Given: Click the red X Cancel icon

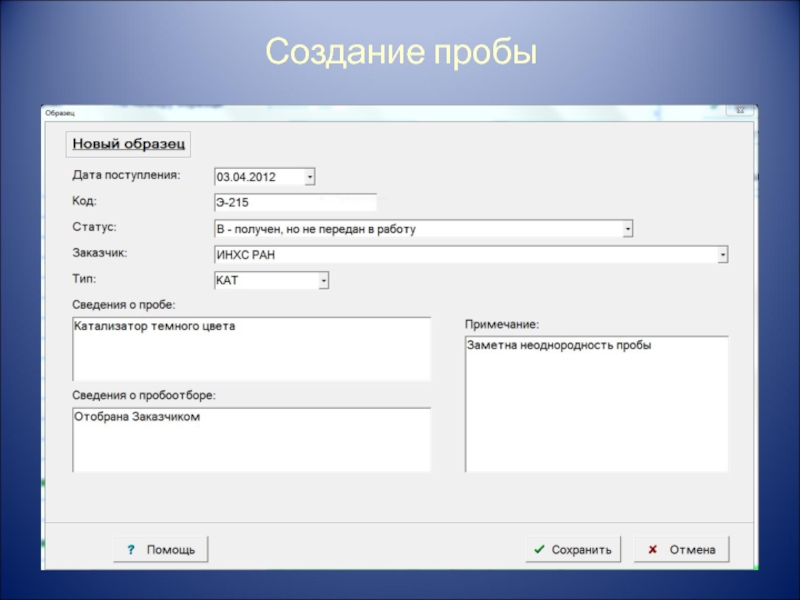Looking at the screenshot, I should pyautogui.click(x=652, y=550).
